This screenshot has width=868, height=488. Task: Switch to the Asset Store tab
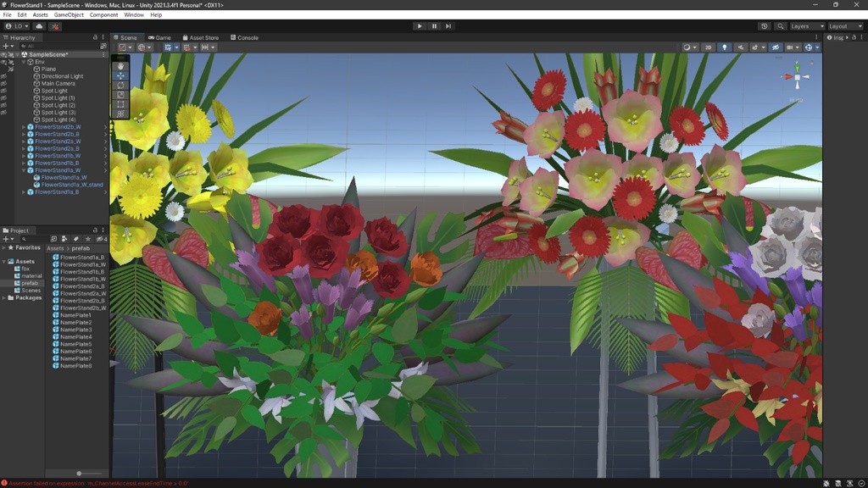200,37
